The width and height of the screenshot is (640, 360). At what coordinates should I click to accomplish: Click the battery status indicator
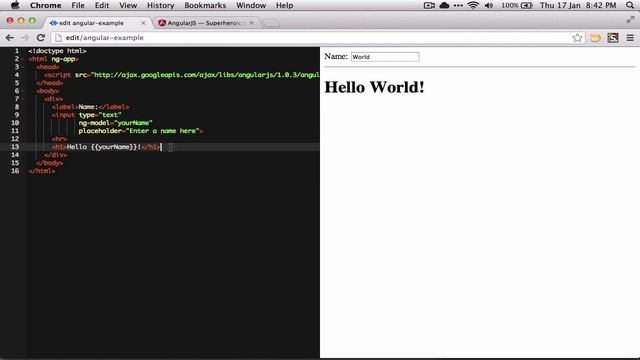tap(517, 5)
